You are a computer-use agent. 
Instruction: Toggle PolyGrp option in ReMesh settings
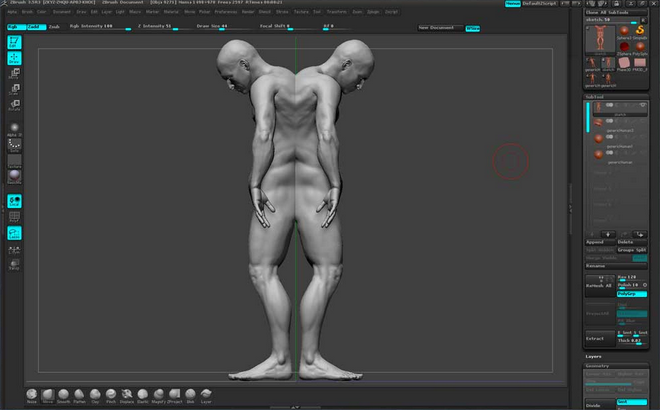tap(632, 294)
